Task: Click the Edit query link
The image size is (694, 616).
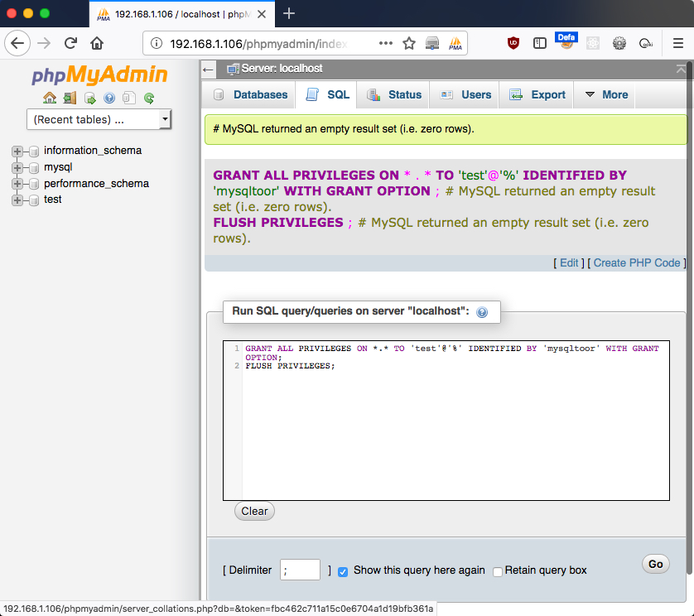Action: (569, 262)
